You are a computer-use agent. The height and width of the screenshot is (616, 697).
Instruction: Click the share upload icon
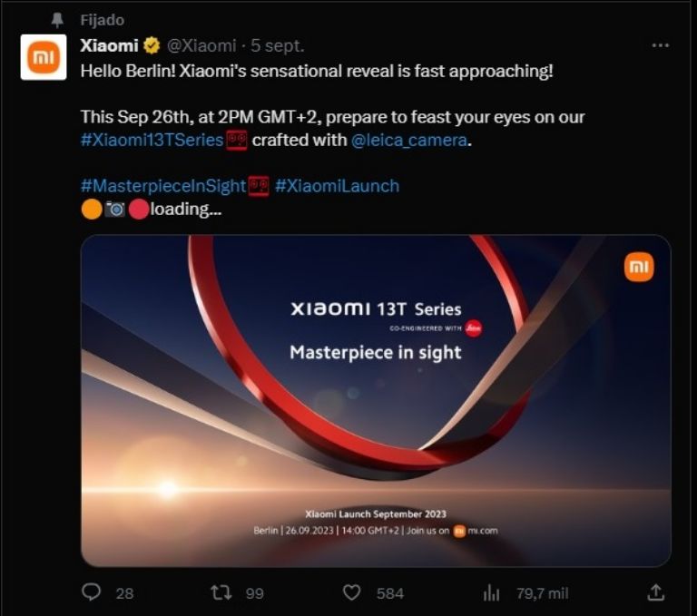655,592
